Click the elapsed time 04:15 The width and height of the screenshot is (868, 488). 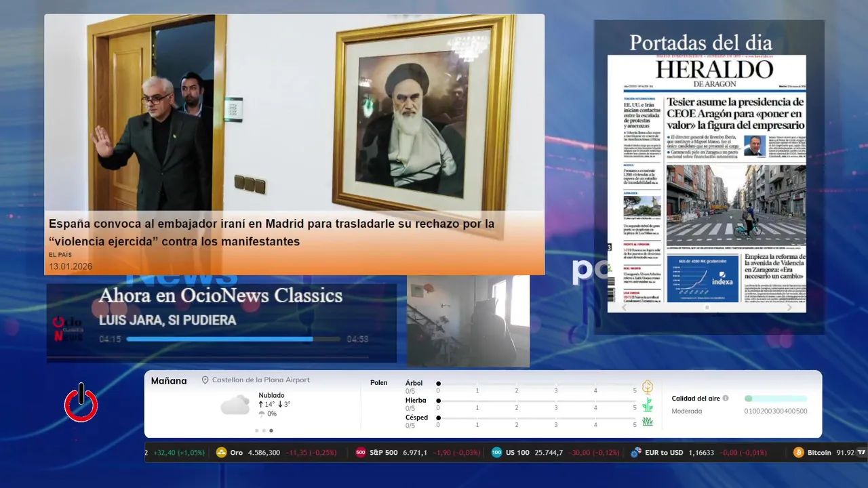pos(110,339)
